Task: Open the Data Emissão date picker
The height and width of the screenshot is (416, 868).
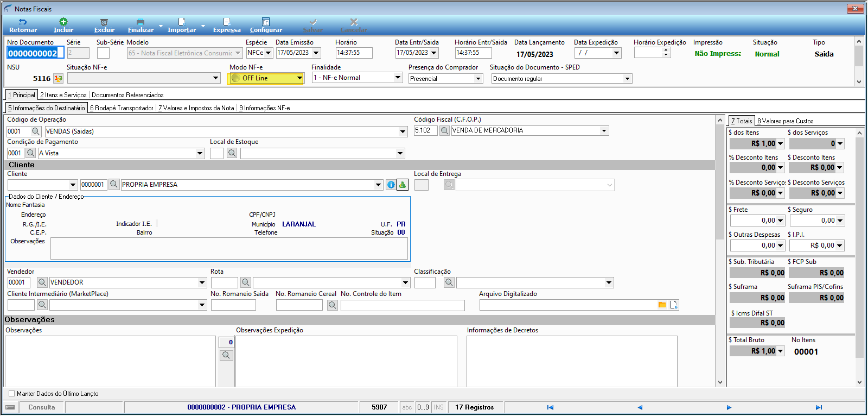Action: (316, 53)
